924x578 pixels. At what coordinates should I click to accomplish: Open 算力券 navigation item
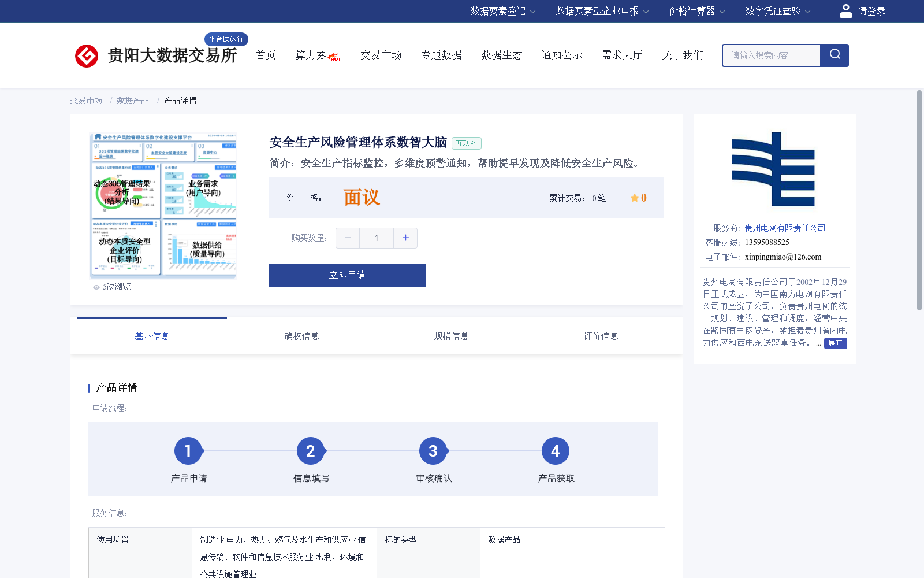tap(311, 55)
